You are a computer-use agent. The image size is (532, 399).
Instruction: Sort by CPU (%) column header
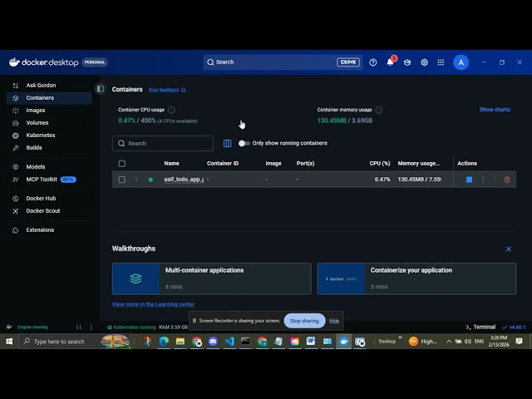[380, 163]
